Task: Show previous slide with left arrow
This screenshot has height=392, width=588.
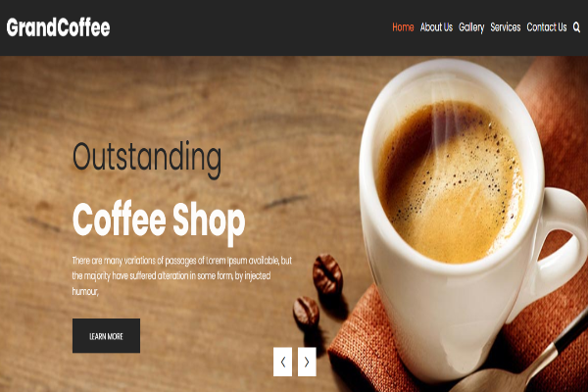Action: coord(283,362)
